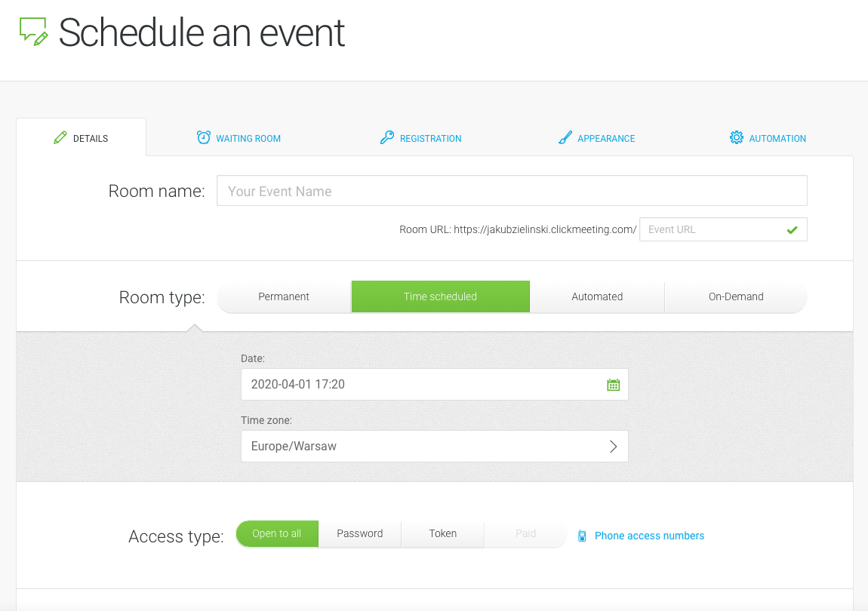
Task: Choose the Automated room type
Action: (x=597, y=296)
